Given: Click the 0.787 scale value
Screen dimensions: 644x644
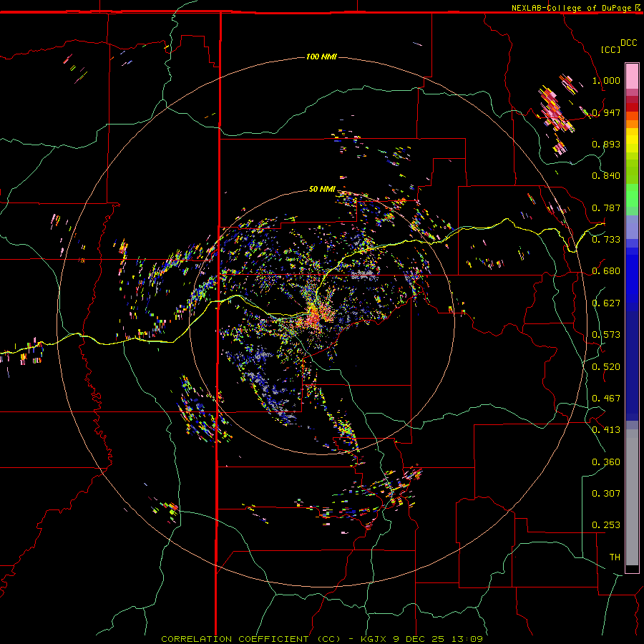Looking at the screenshot, I should (606, 208).
